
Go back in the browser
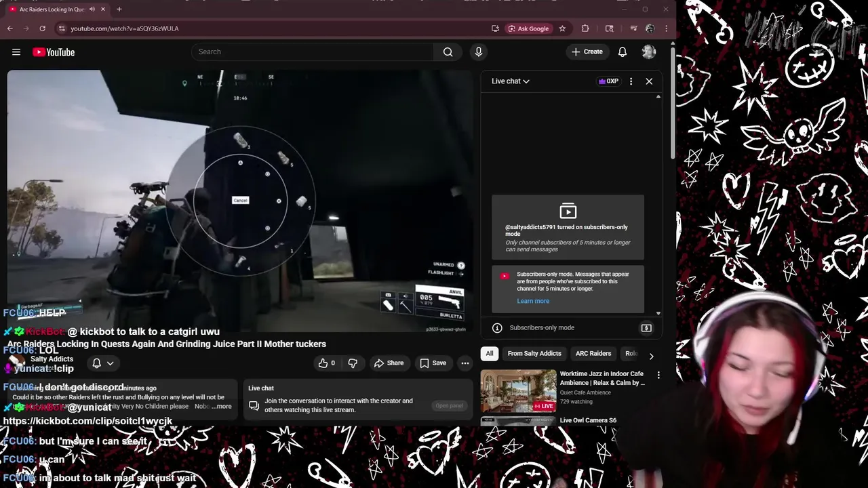pyautogui.click(x=10, y=28)
